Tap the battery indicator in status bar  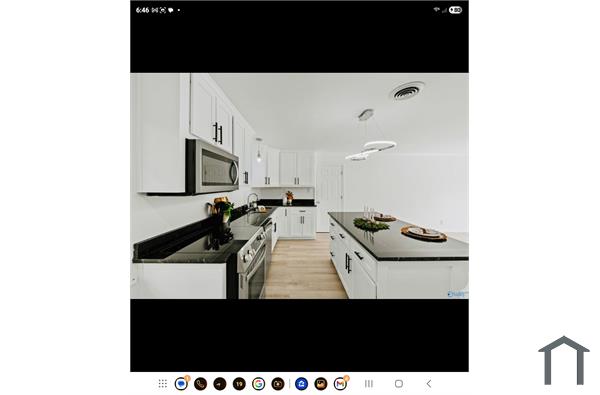[x=455, y=10]
